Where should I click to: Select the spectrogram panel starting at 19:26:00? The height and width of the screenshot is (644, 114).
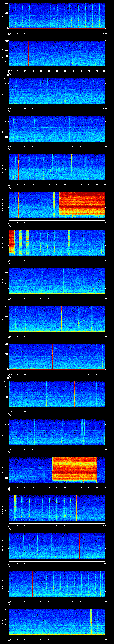point(57,394)
